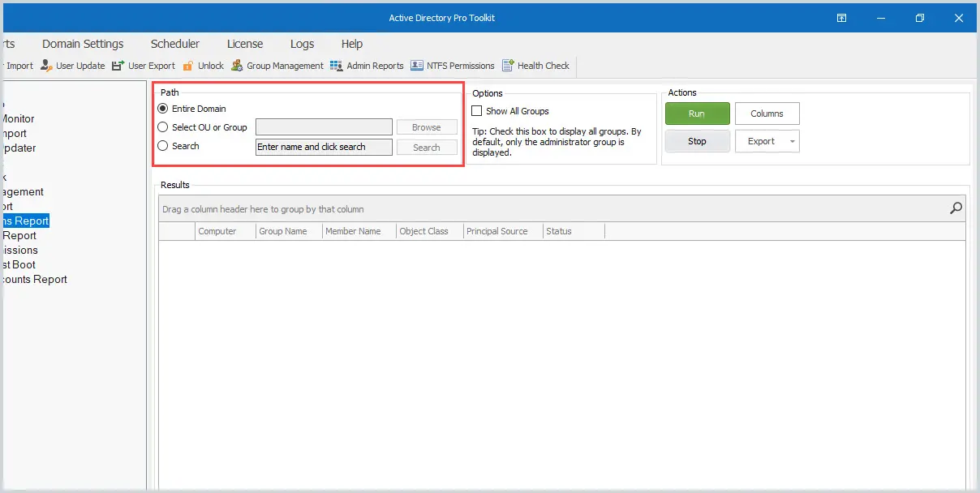Select the sidebar item ending in 'counts Report'
This screenshot has width=980, height=493.
click(33, 279)
